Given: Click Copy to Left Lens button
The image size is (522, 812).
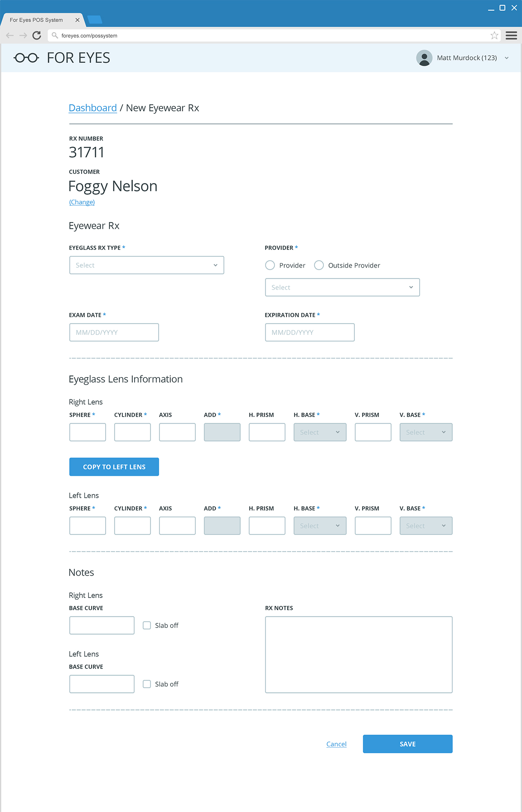Looking at the screenshot, I should tap(114, 467).
